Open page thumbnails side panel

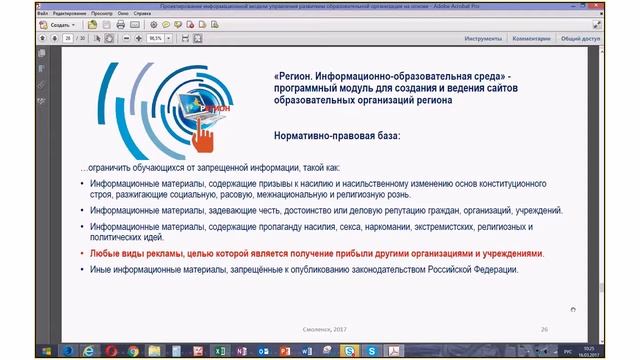tap(42, 53)
